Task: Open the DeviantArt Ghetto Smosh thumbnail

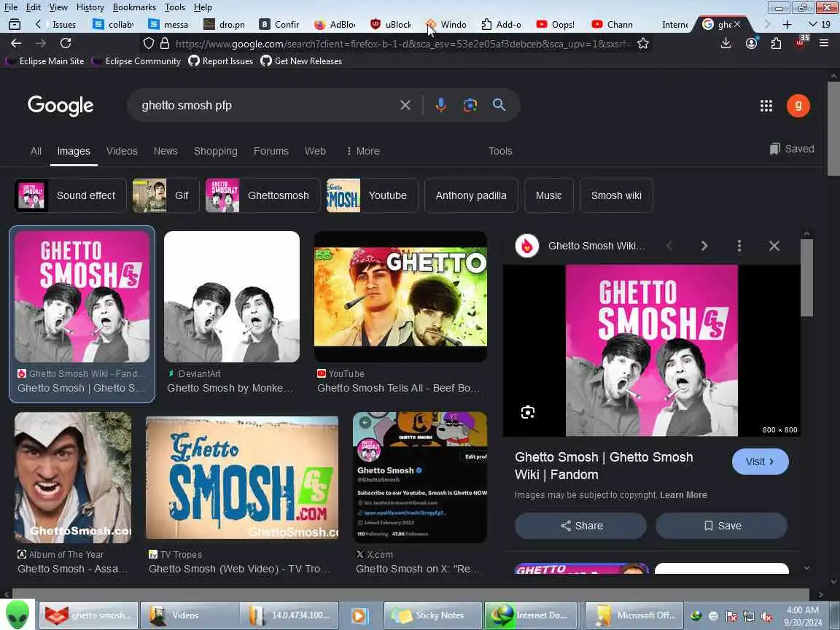Action: 231,296
